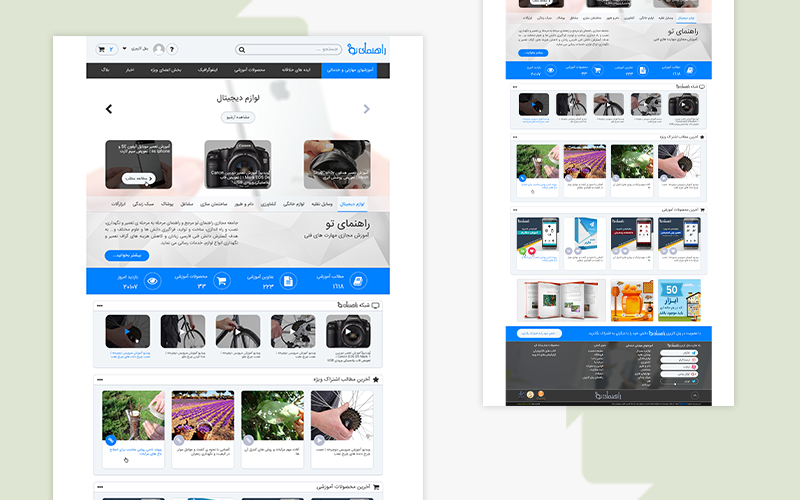800x500 pixels.
Task: Collapse the شبکه section in the small preview
Action: tap(515, 87)
